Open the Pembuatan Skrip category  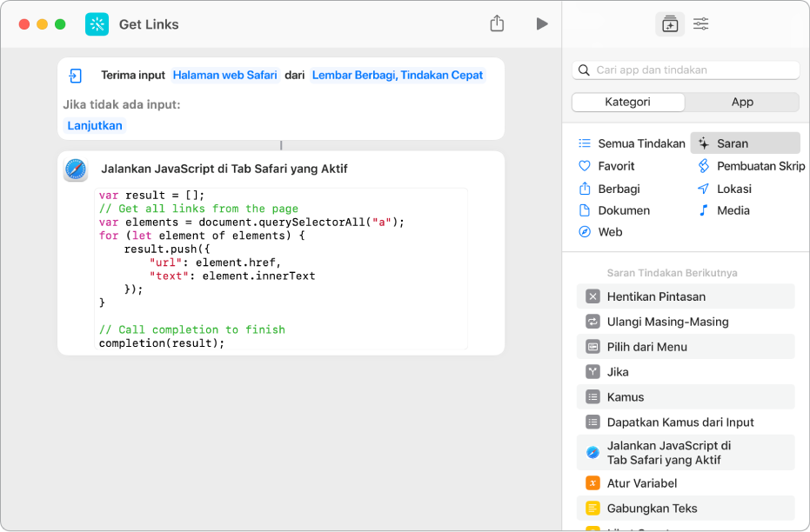[751, 166]
